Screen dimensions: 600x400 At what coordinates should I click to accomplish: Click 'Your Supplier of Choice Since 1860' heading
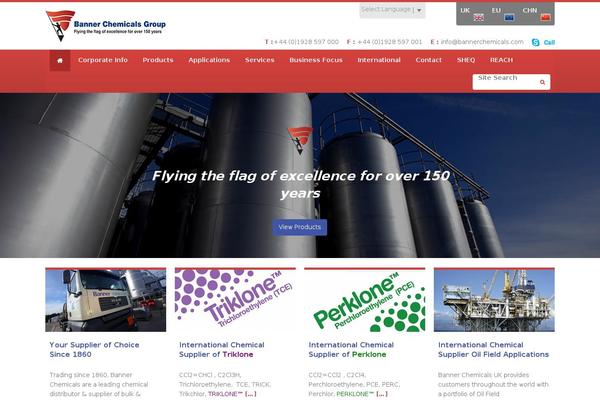pyautogui.click(x=94, y=349)
